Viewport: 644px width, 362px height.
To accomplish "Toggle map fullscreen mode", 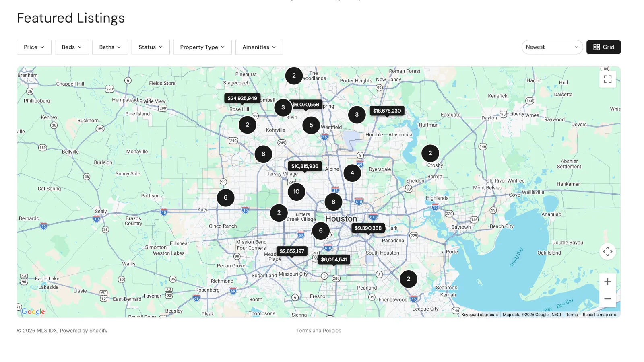I will click(607, 79).
